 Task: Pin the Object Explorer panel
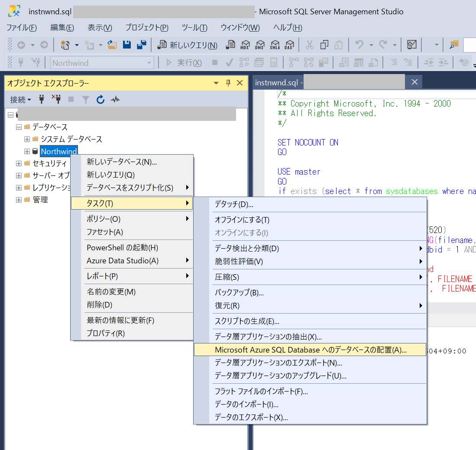(228, 83)
